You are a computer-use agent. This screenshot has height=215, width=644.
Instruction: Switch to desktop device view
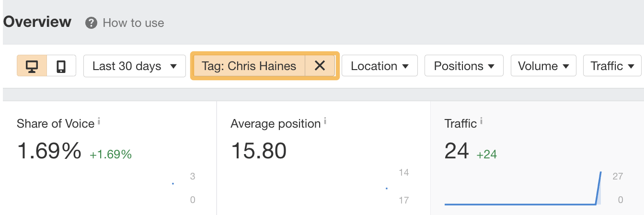coord(32,66)
